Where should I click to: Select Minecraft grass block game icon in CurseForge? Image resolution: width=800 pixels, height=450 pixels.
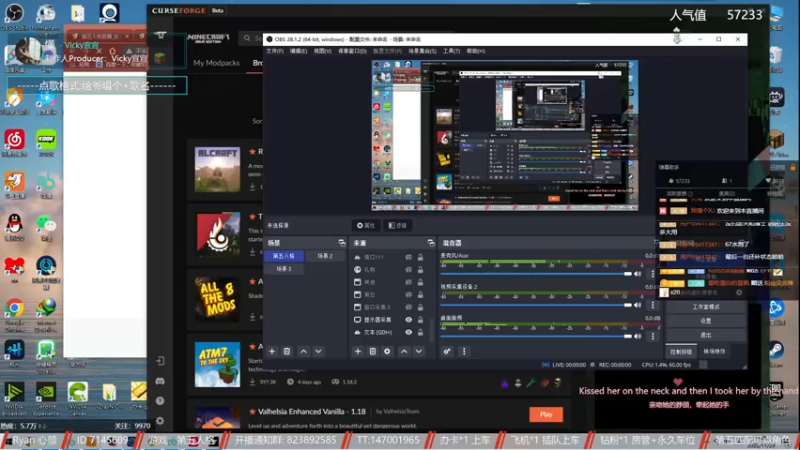tap(160, 57)
